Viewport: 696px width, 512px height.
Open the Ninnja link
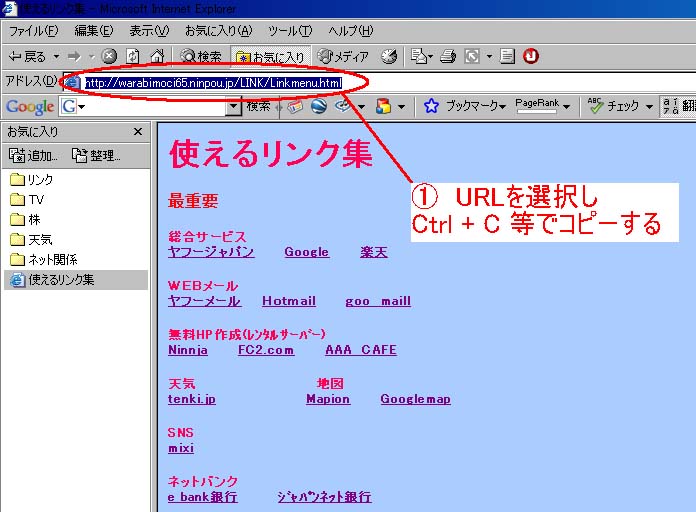[188, 350]
